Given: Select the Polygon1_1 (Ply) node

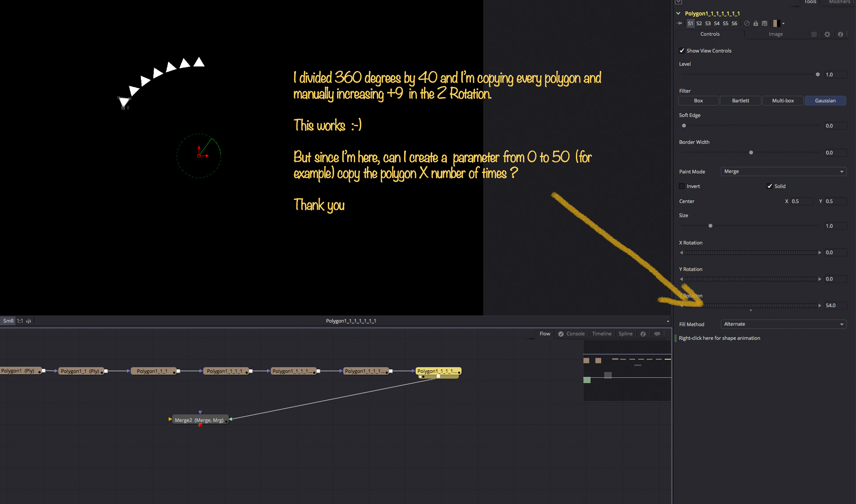Looking at the screenshot, I should click(x=81, y=371).
